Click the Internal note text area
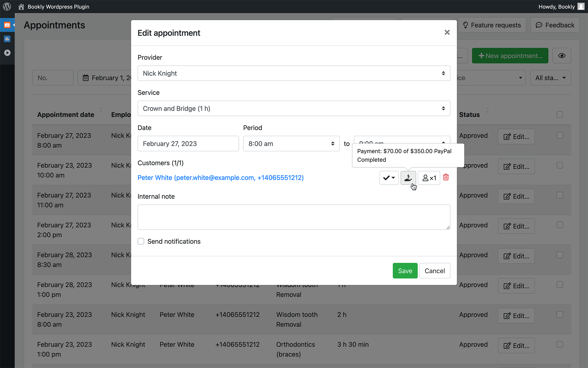 click(x=293, y=217)
